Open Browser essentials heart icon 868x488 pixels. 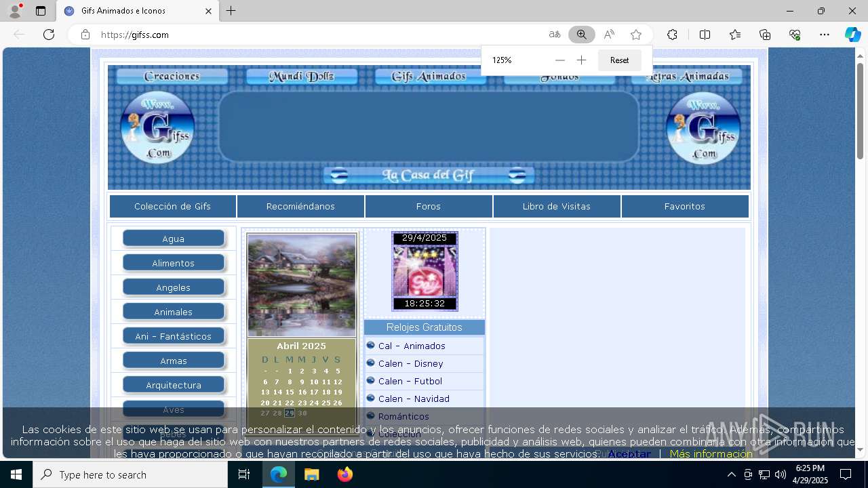click(x=795, y=35)
